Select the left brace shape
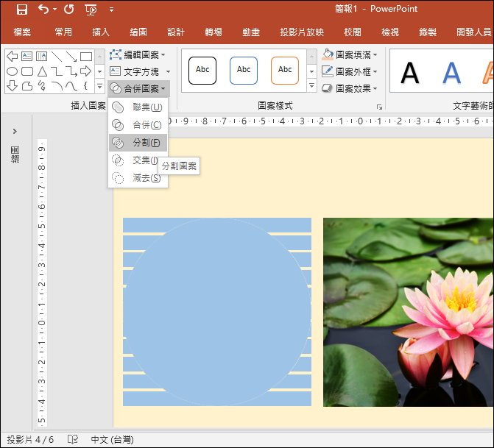The width and height of the screenshot is (494, 448). coord(85,85)
